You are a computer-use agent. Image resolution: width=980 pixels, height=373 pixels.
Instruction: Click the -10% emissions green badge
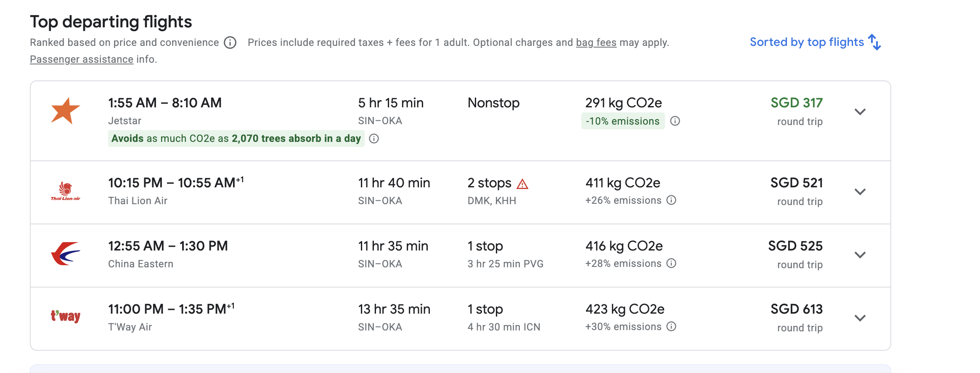623,121
